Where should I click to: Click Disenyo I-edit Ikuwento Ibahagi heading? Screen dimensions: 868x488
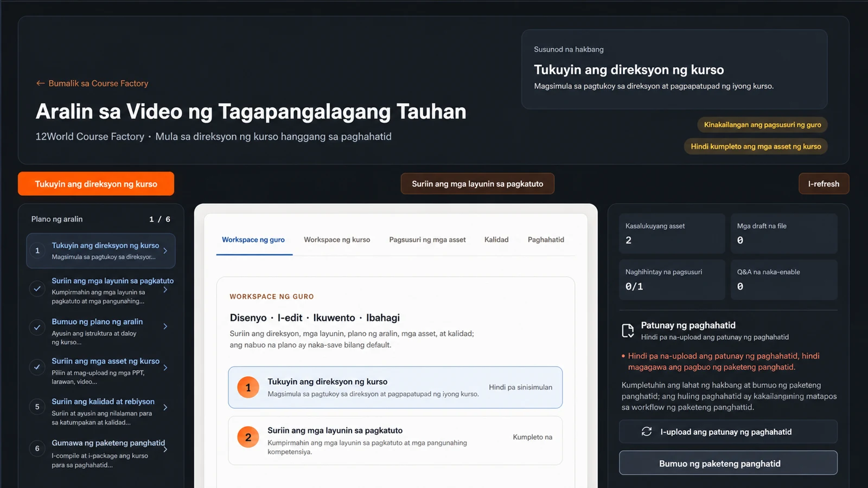click(315, 318)
